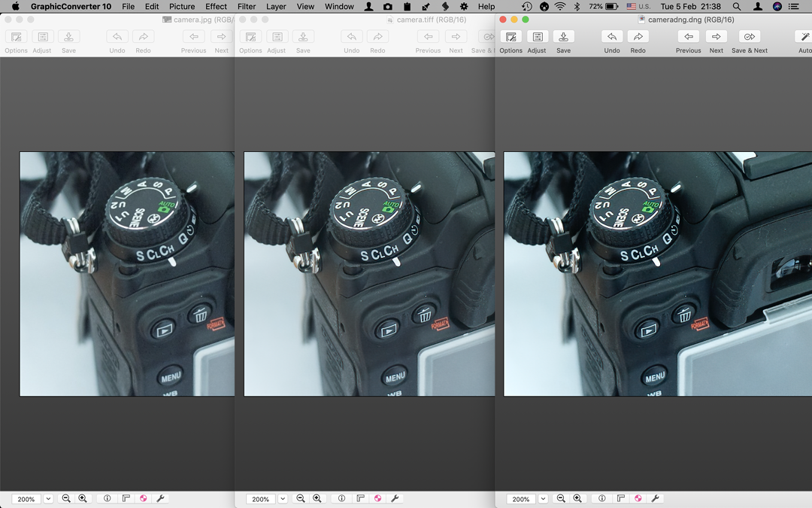Click Save in the camera.jpg window toolbar
This screenshot has width=812, height=508.
click(x=68, y=37)
